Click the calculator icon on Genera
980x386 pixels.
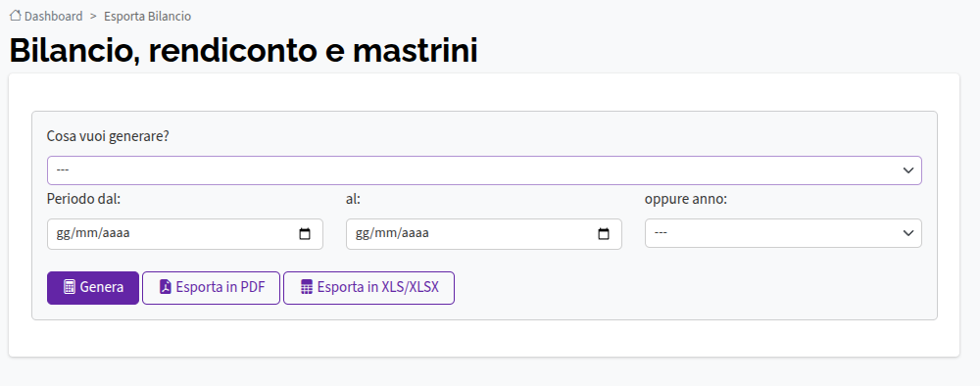tap(70, 288)
